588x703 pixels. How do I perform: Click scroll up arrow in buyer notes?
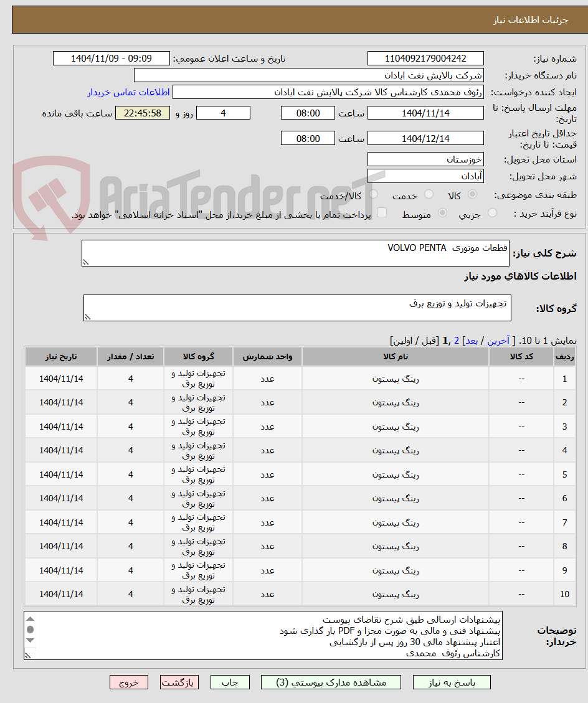[30, 619]
